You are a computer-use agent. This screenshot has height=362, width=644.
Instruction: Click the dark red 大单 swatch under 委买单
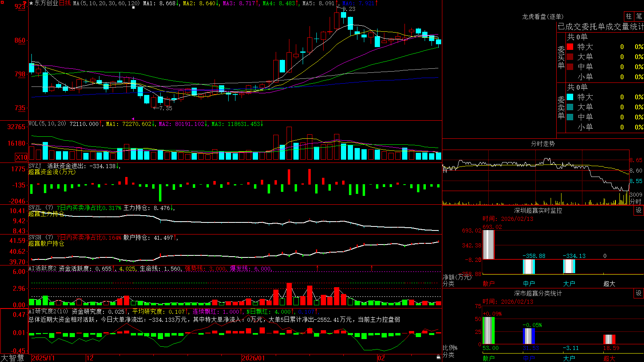point(570,57)
